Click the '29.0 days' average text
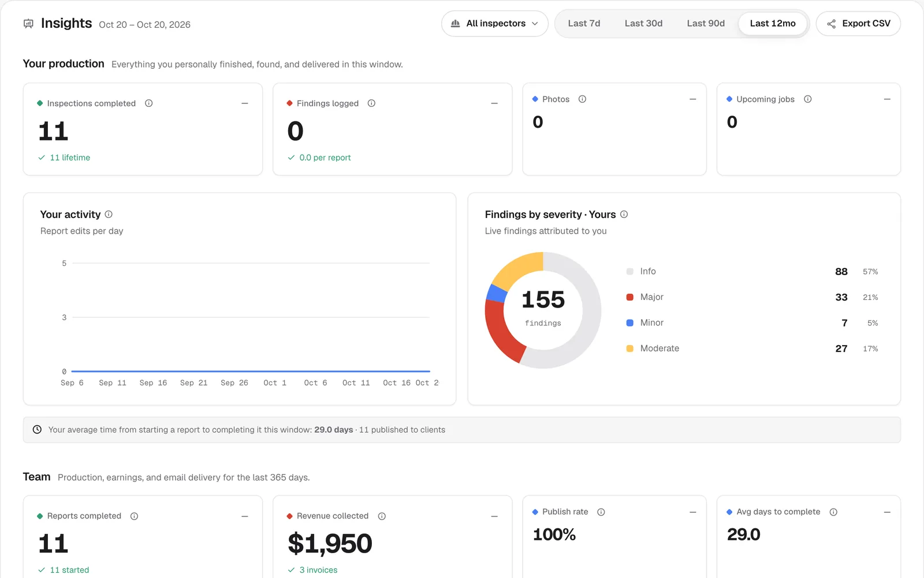924x578 pixels. (x=333, y=430)
